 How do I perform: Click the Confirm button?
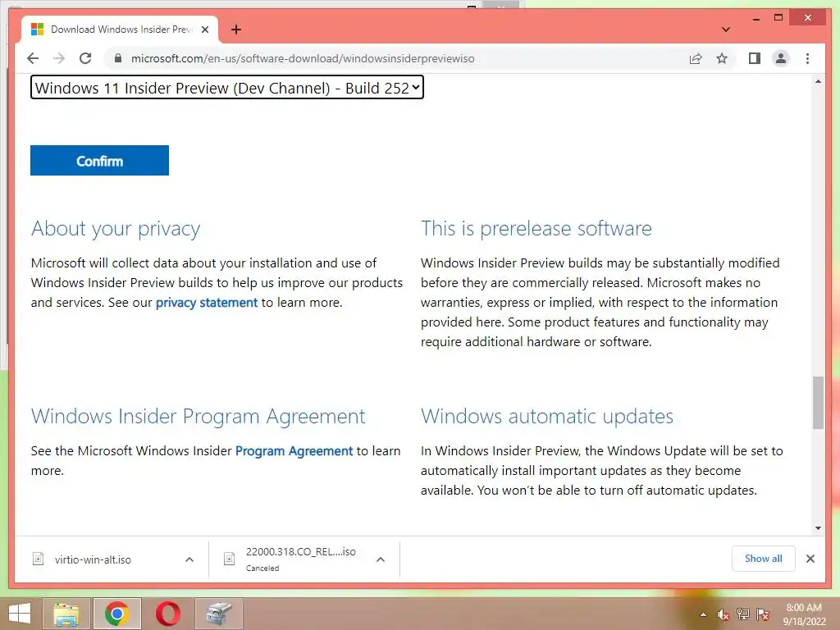point(99,160)
